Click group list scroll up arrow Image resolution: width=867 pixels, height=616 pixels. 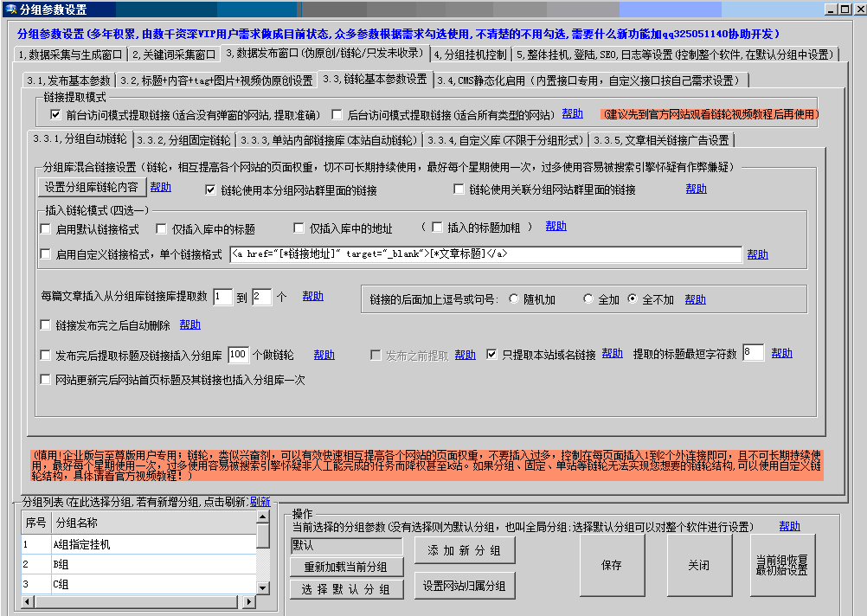point(263,517)
